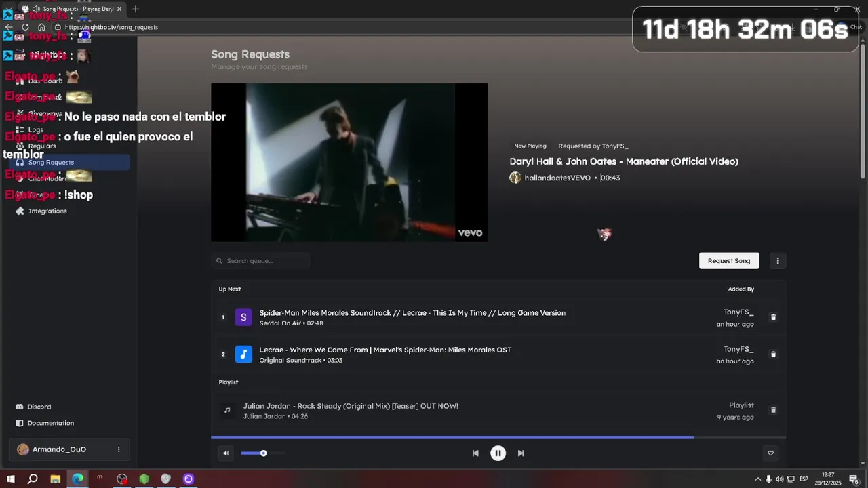The height and width of the screenshot is (488, 868).
Task: Open the Daryl Hall & John Oates Maneater title
Action: pos(624,161)
